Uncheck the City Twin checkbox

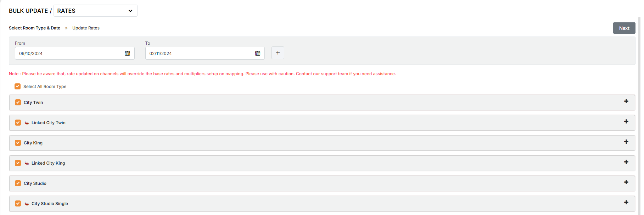point(18,103)
